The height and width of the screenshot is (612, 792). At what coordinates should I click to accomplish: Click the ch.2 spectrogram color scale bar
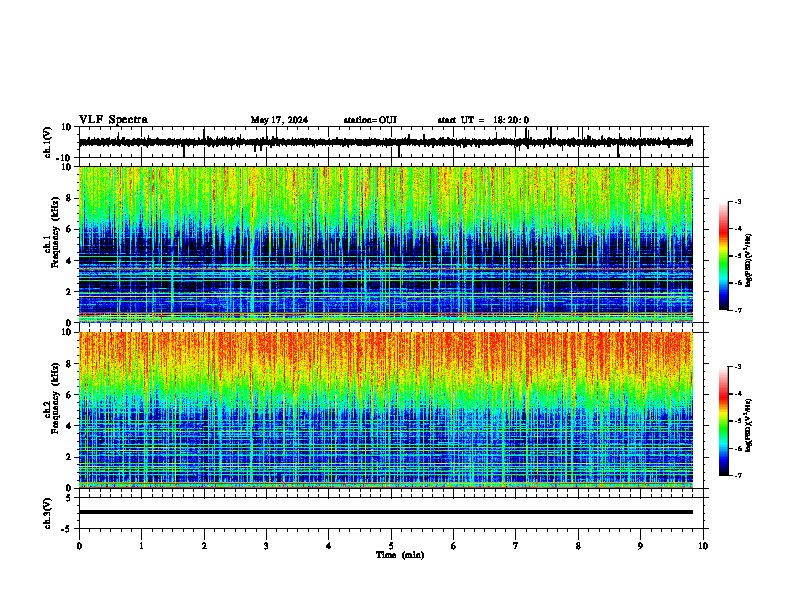pos(724,421)
